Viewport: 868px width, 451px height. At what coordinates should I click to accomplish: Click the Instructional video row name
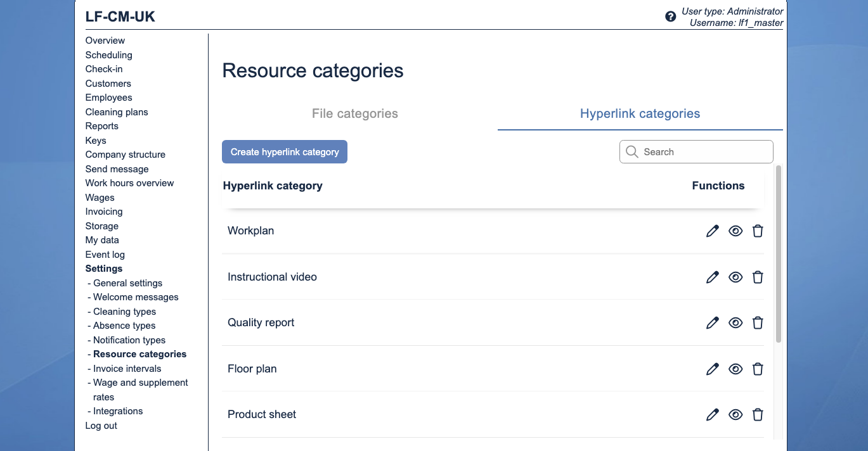click(272, 277)
